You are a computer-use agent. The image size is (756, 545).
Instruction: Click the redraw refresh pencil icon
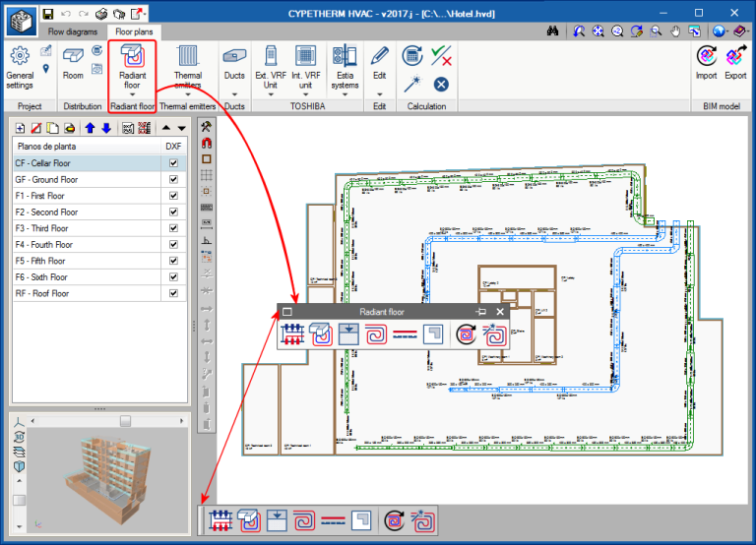coord(637,31)
